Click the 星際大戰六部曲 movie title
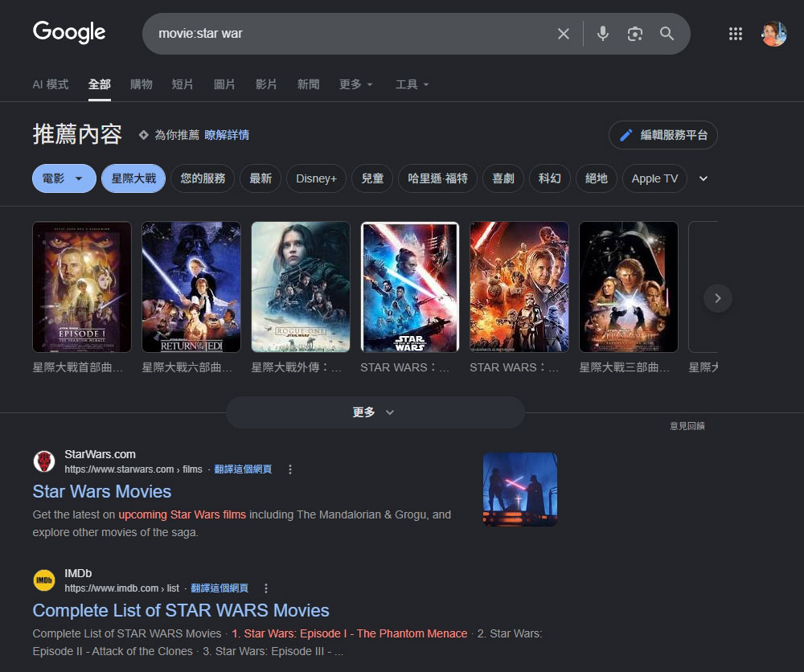Viewport: 804px width, 672px height. pyautogui.click(x=187, y=367)
